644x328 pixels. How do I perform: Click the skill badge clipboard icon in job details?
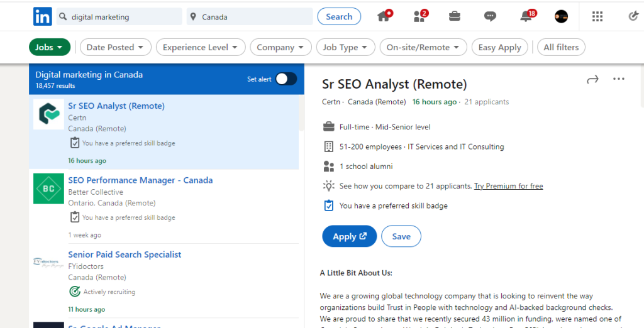(328, 205)
